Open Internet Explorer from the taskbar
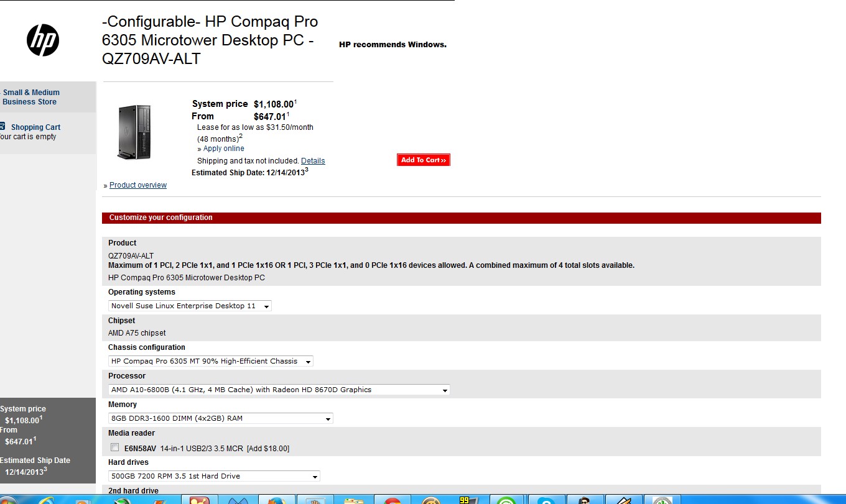 [x=47, y=500]
